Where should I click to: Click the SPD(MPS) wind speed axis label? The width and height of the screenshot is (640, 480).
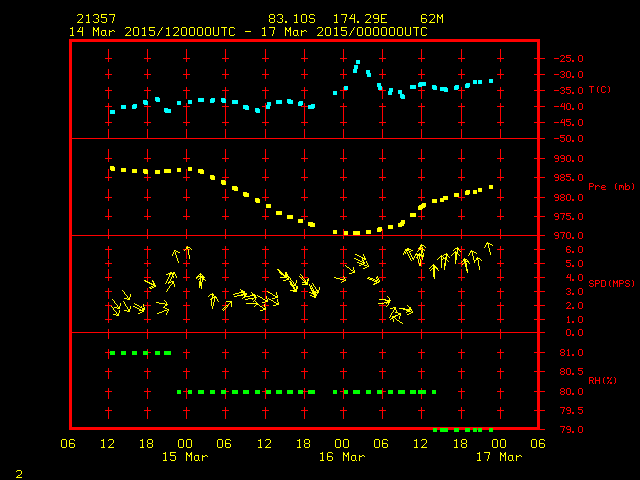click(x=611, y=283)
